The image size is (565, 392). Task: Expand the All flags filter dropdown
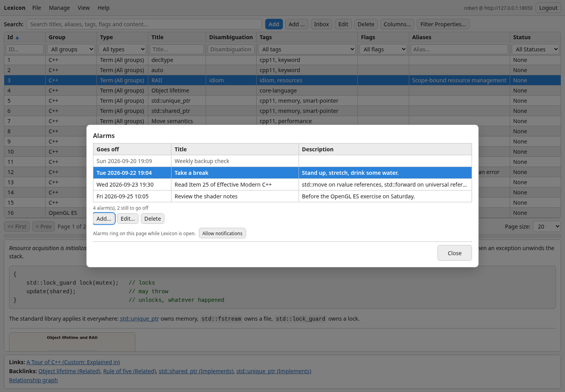(x=383, y=49)
